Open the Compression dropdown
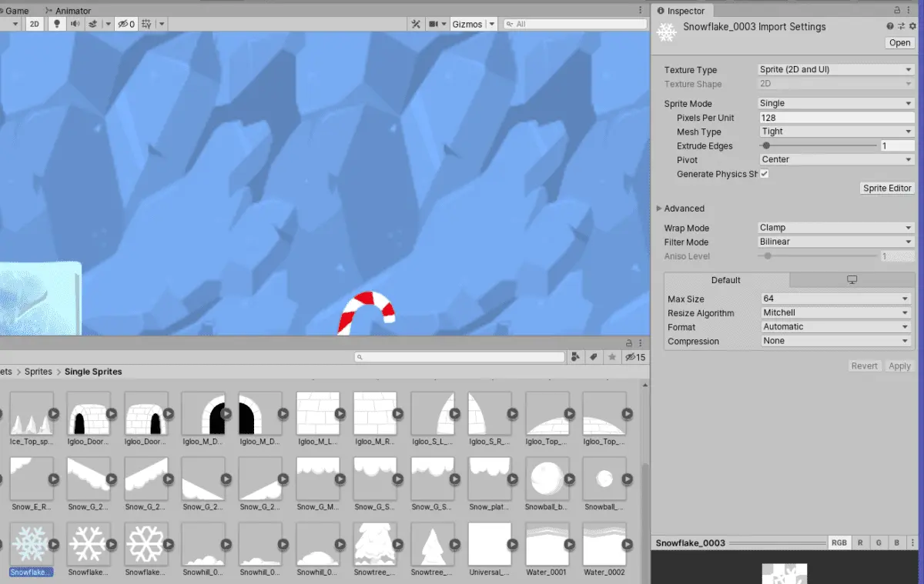924x584 pixels. (835, 341)
